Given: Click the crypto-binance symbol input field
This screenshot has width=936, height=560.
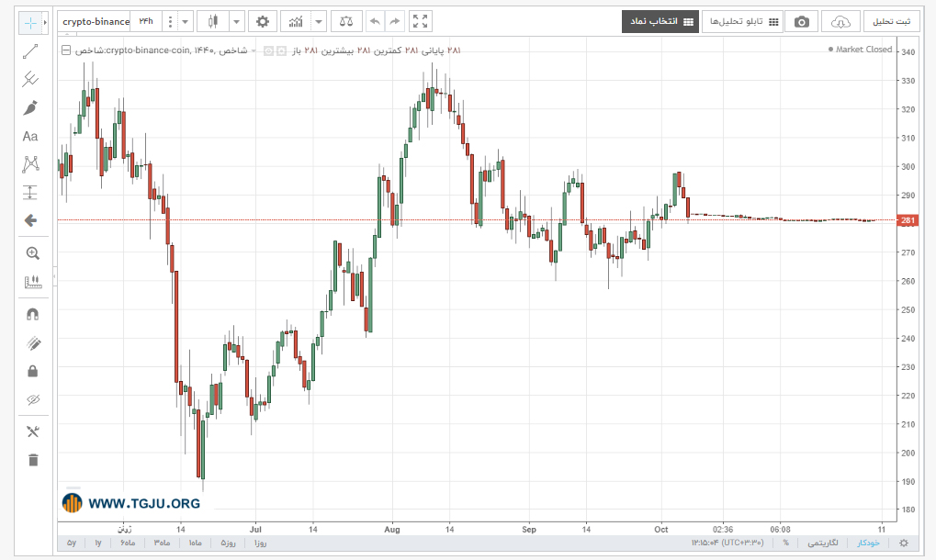Looking at the screenshot, I should pos(96,21).
